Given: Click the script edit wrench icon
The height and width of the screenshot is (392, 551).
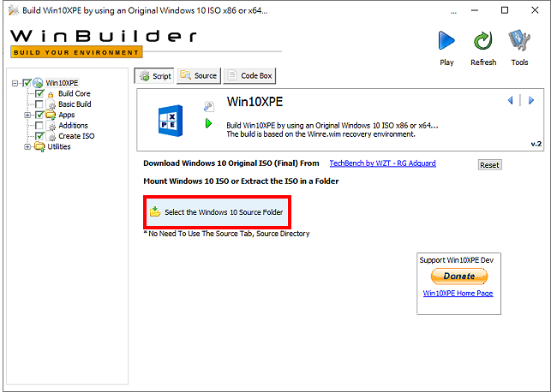Looking at the screenshot, I should click(x=209, y=106).
